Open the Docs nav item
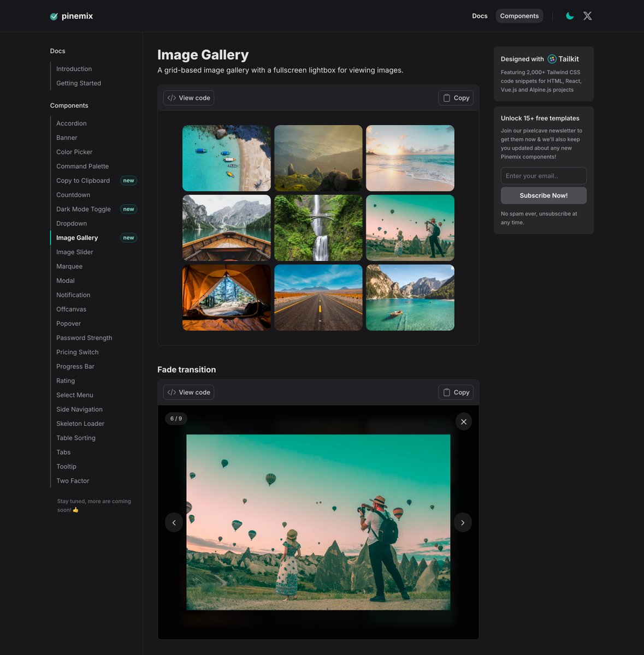 point(480,16)
